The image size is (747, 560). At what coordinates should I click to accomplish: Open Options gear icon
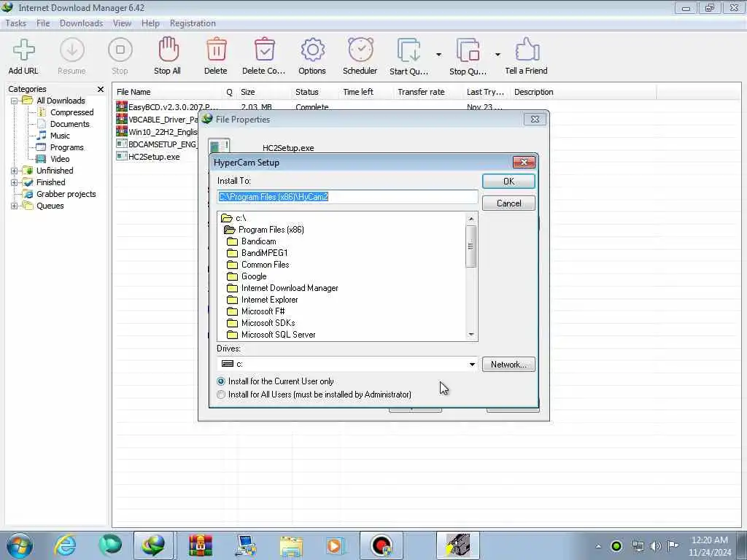click(312, 56)
